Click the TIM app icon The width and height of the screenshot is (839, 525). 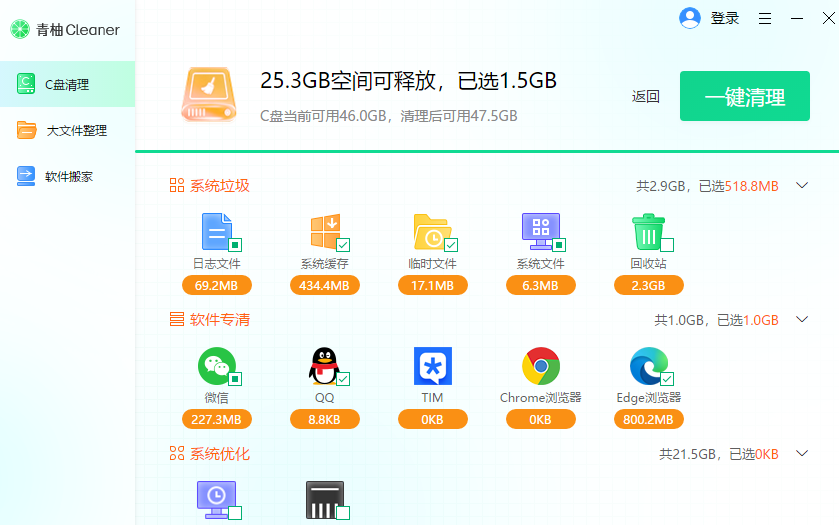(x=433, y=366)
